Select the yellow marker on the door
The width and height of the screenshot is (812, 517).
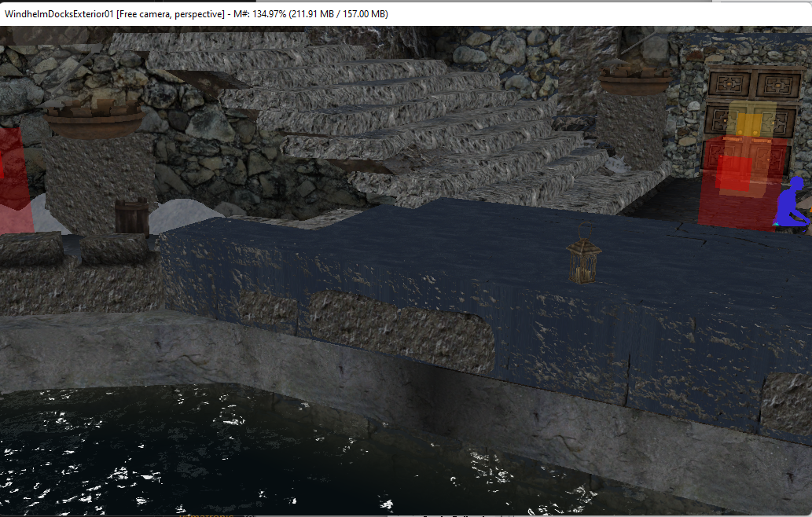pos(748,124)
